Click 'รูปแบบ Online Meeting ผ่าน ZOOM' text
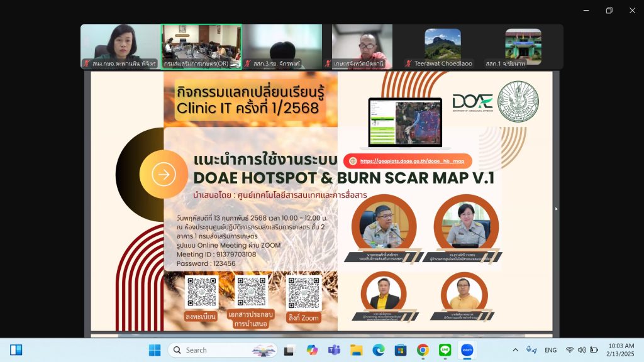This screenshot has height=362, width=644. pos(228,245)
